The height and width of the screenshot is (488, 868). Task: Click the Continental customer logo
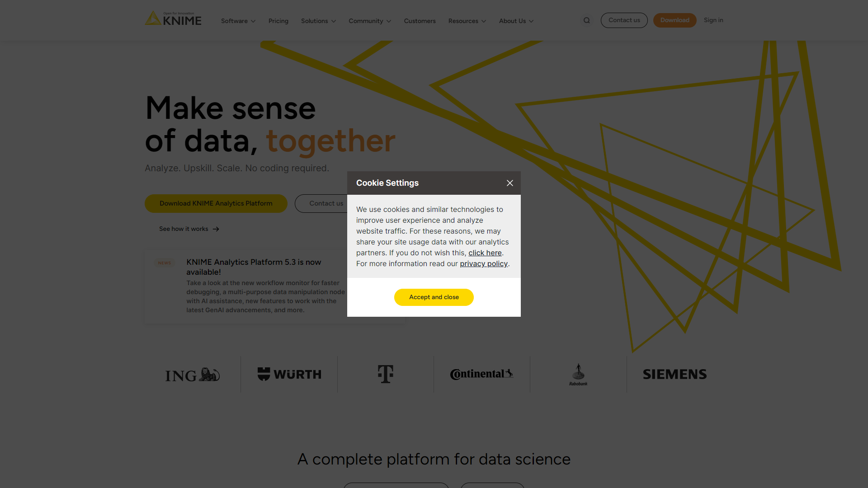pos(481,374)
